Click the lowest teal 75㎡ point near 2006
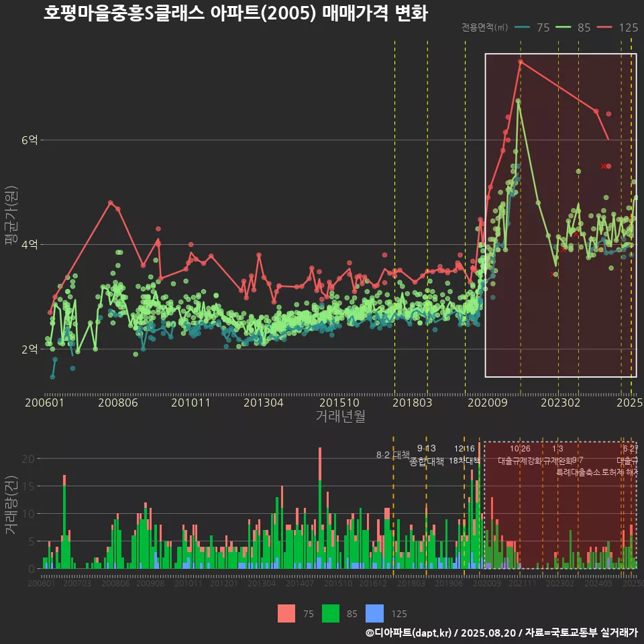 coord(52,376)
